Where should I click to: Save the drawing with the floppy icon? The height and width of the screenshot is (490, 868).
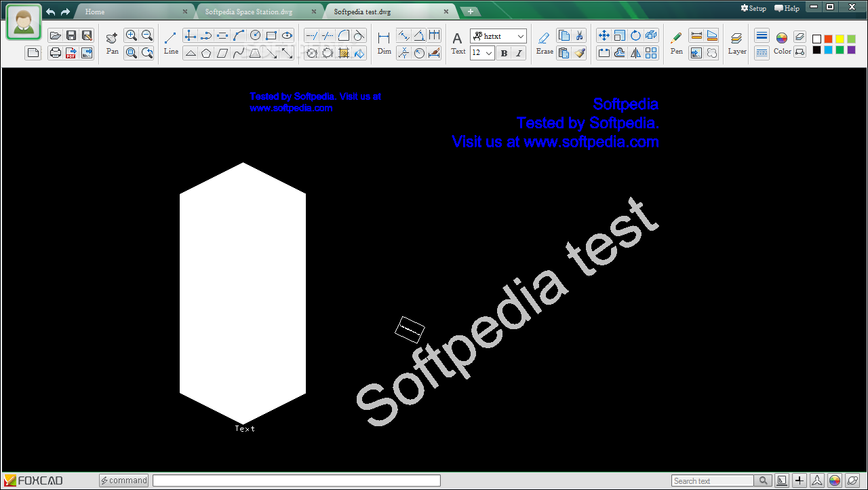[71, 35]
